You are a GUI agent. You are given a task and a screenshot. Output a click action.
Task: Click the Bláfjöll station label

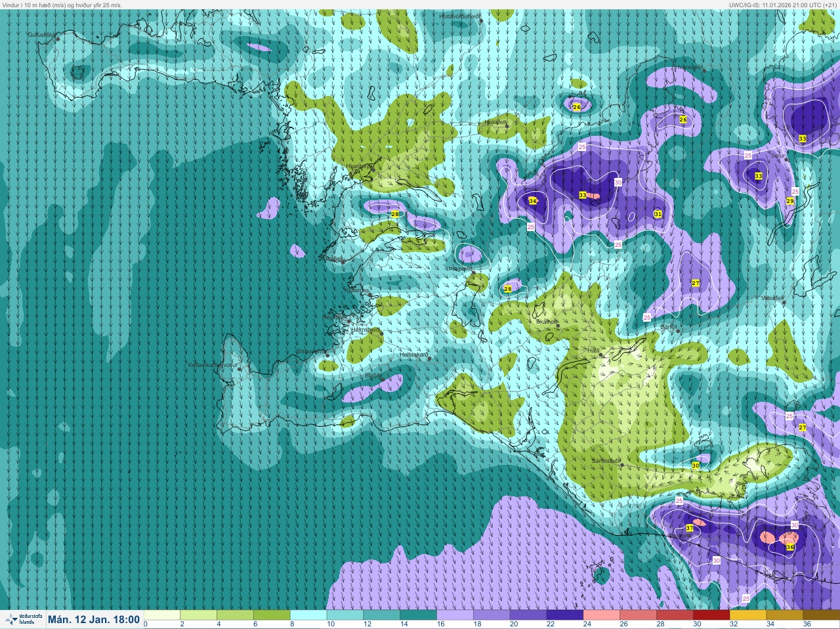tap(373, 376)
